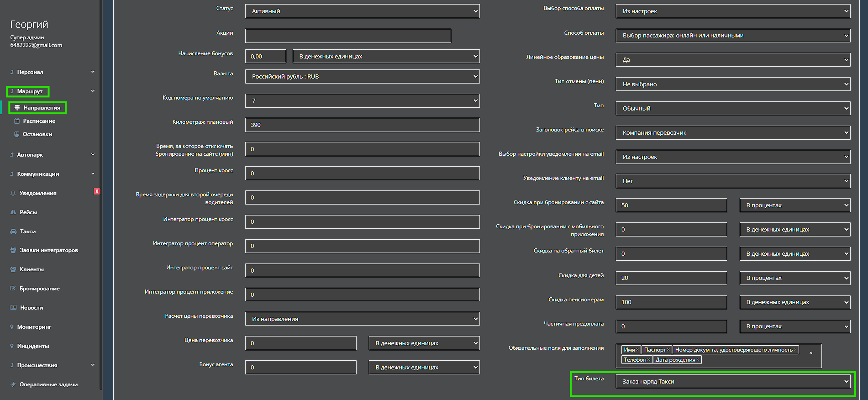Click the Скидка для детей value field
This screenshot has height=400, width=868.
[x=671, y=278]
